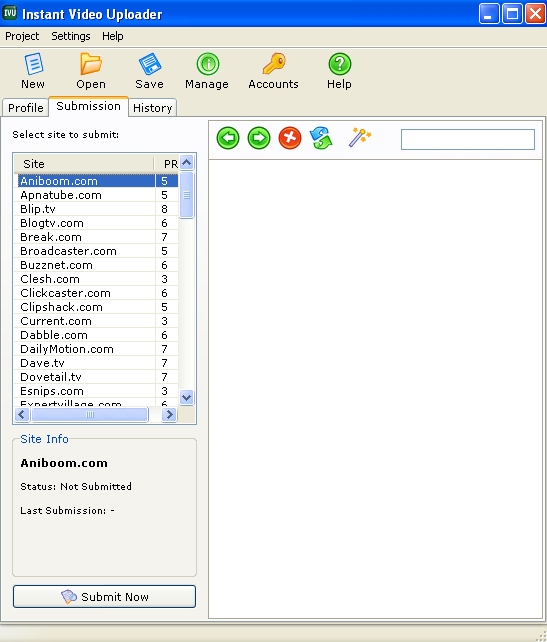Select Current.com in the site list
The height and width of the screenshot is (642, 547).
tap(97, 321)
